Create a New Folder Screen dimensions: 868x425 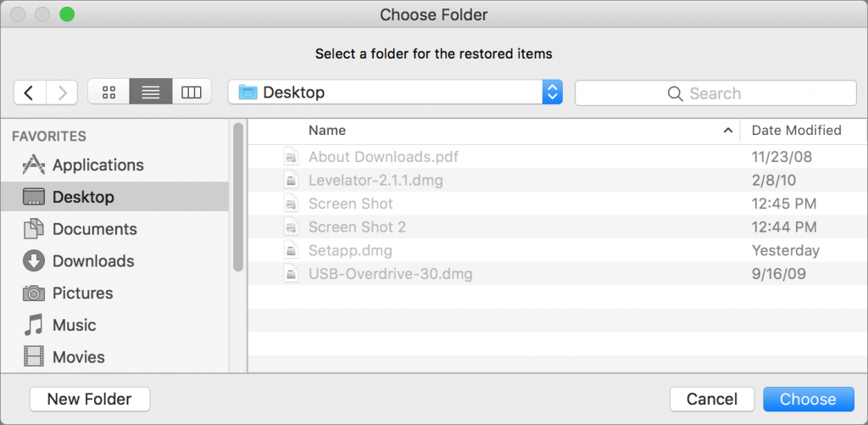(90, 399)
